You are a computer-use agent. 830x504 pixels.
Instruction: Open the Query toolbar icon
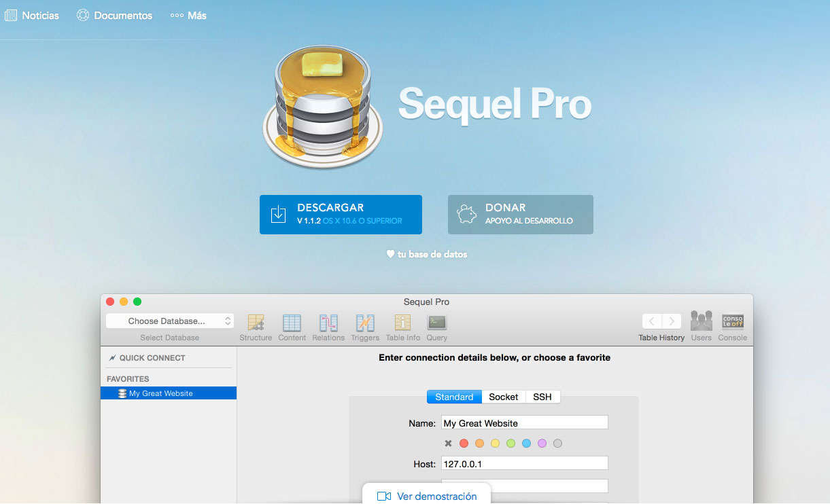[x=436, y=323]
